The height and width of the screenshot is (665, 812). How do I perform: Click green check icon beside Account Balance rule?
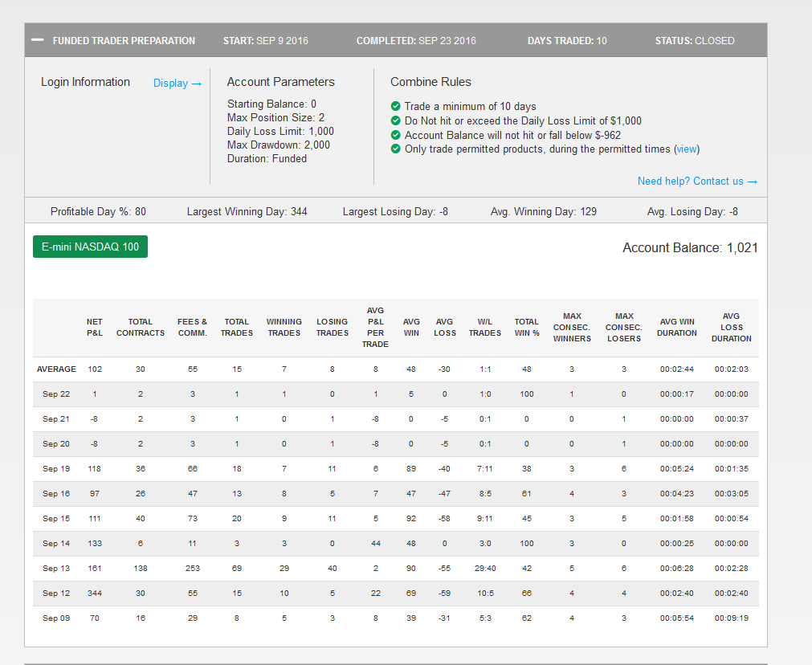pos(396,135)
